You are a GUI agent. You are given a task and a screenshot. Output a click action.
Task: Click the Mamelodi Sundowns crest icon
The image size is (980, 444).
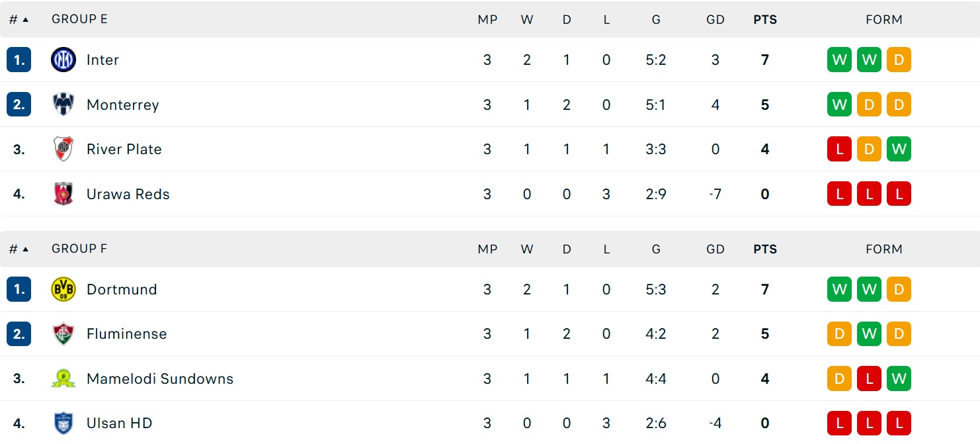(63, 378)
